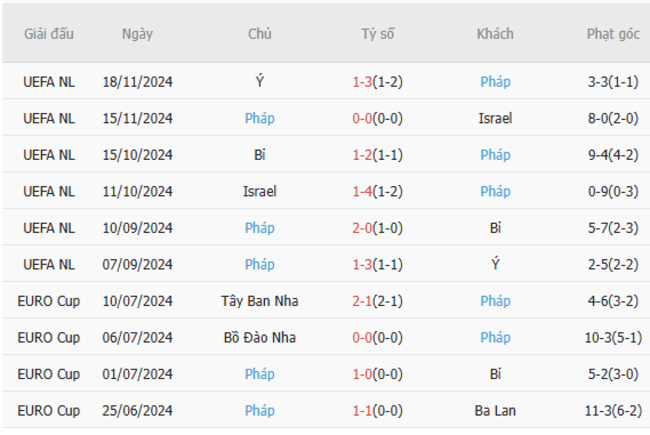
Task: Select the 11-3(6-2) corner kick stat
Action: 613,411
